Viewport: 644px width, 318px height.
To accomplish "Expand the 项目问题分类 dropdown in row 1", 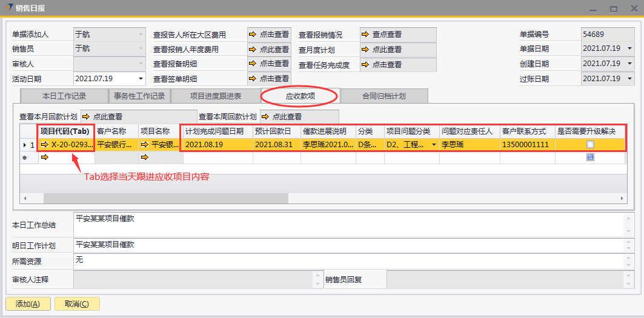I will pos(434,145).
